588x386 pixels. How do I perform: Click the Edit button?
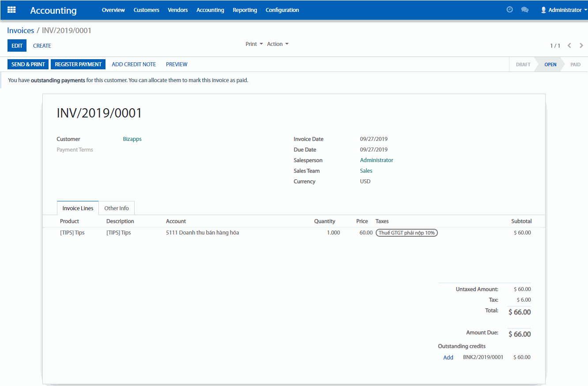tap(17, 45)
